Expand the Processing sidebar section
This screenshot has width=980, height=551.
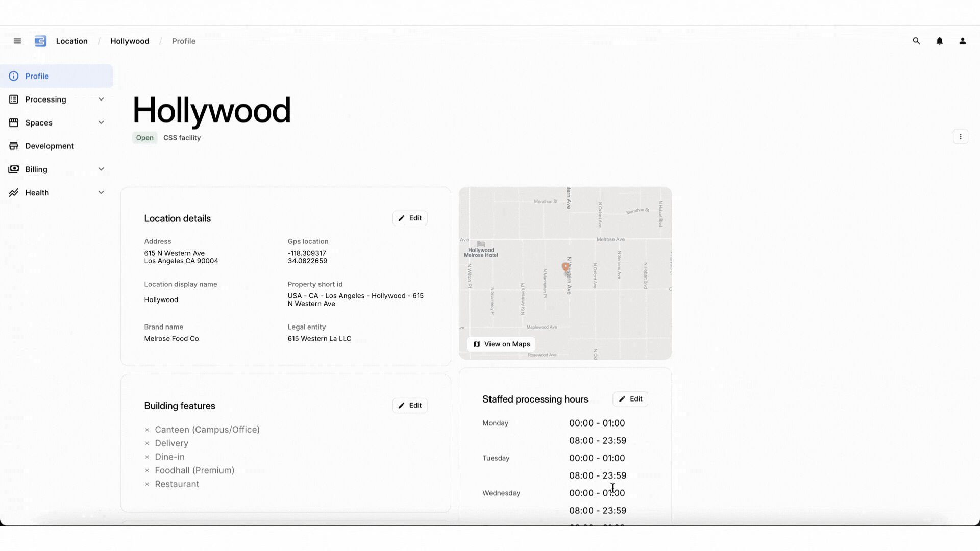101,99
